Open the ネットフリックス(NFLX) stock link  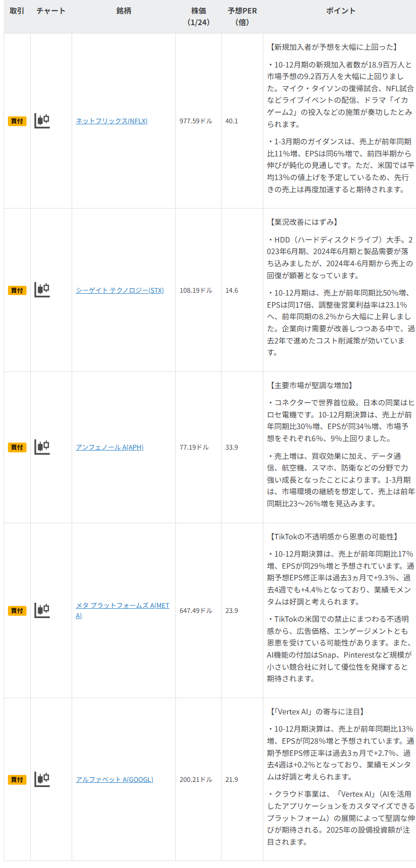click(112, 121)
